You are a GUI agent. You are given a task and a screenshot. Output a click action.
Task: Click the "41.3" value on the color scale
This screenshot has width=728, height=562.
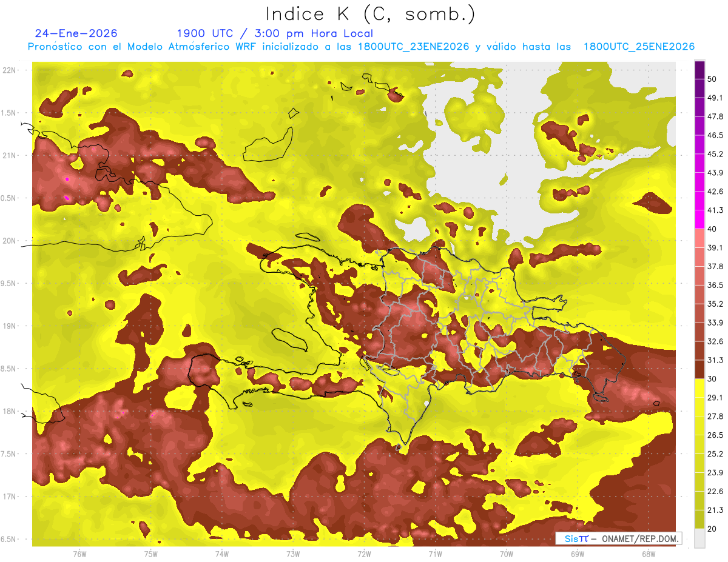pos(715,210)
